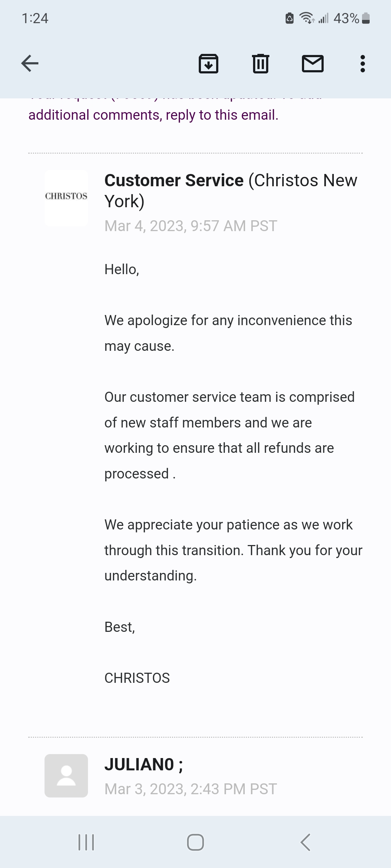Open Android recent apps button
The height and width of the screenshot is (868, 391).
[x=86, y=842]
